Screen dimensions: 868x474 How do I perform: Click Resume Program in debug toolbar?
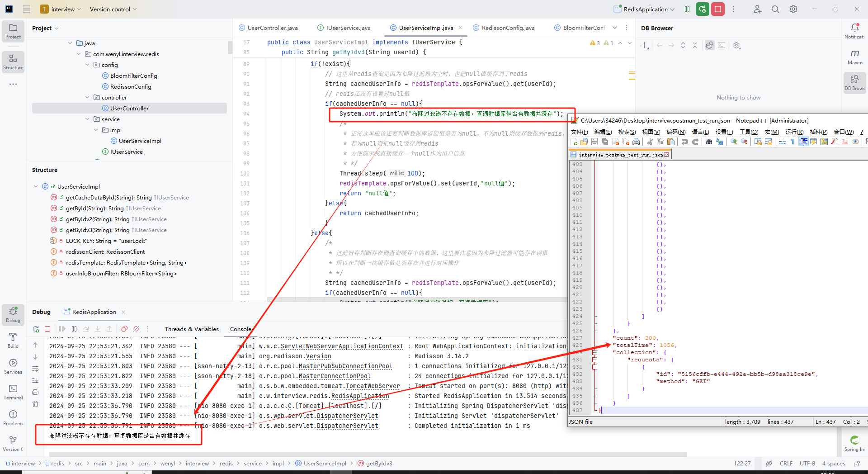point(62,329)
